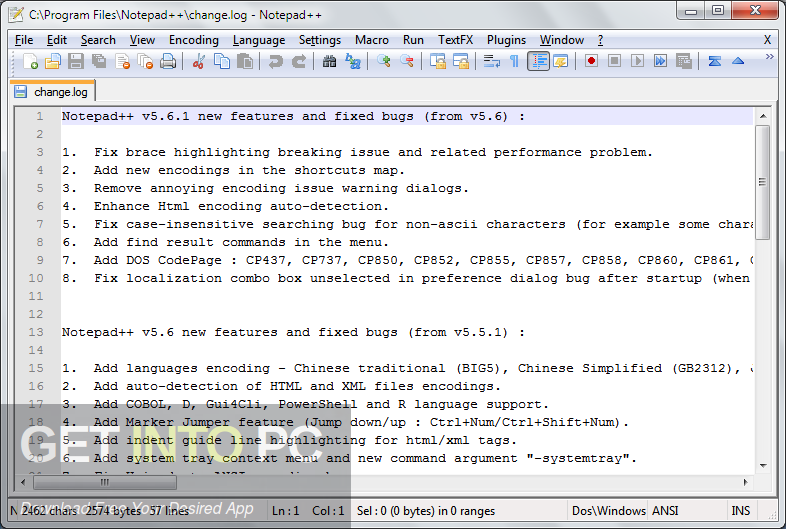Click the horizontal scrollbar thumb

tap(105, 482)
